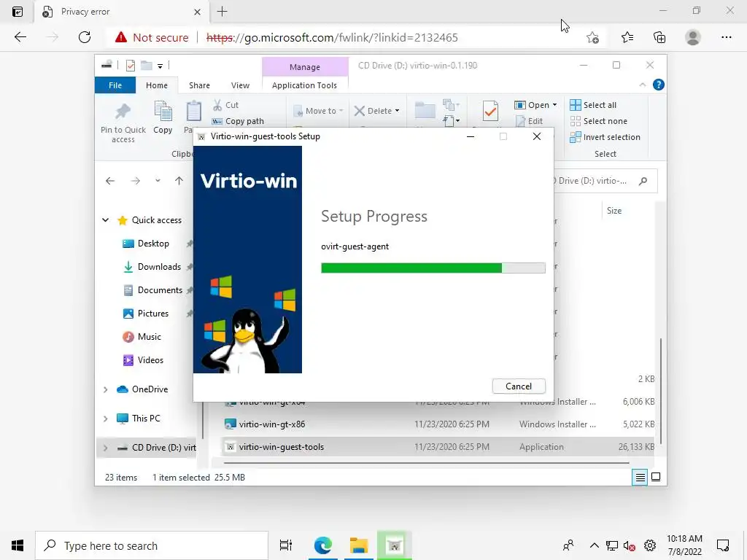Screen dimensions: 747x560
Task: Expand the CD Drive (D:) node
Action: click(105, 448)
